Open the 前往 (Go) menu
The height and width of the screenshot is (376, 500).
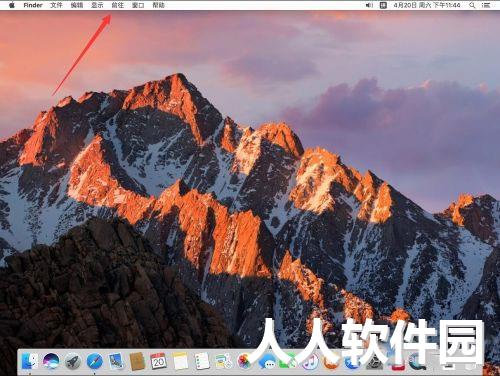click(x=117, y=5)
